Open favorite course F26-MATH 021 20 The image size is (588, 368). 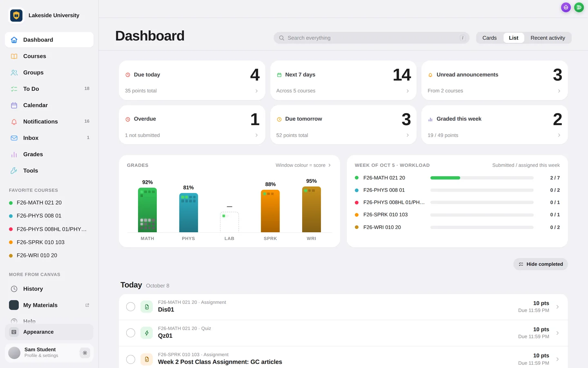49,202
